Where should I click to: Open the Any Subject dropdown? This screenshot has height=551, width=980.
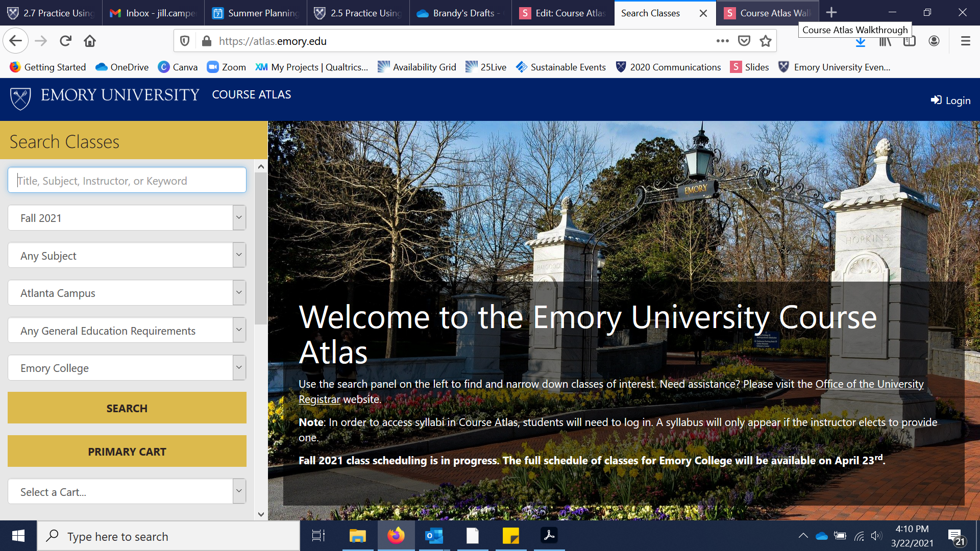[x=127, y=255]
